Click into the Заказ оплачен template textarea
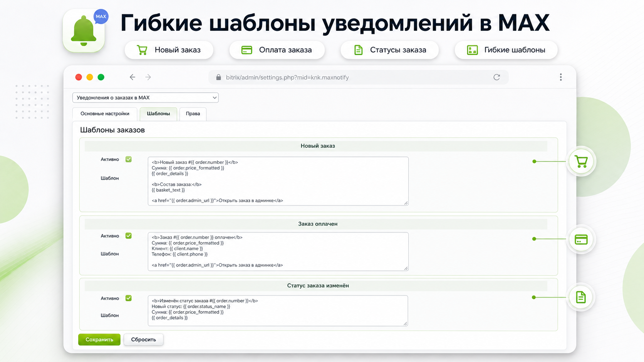644x362 pixels. tap(278, 252)
